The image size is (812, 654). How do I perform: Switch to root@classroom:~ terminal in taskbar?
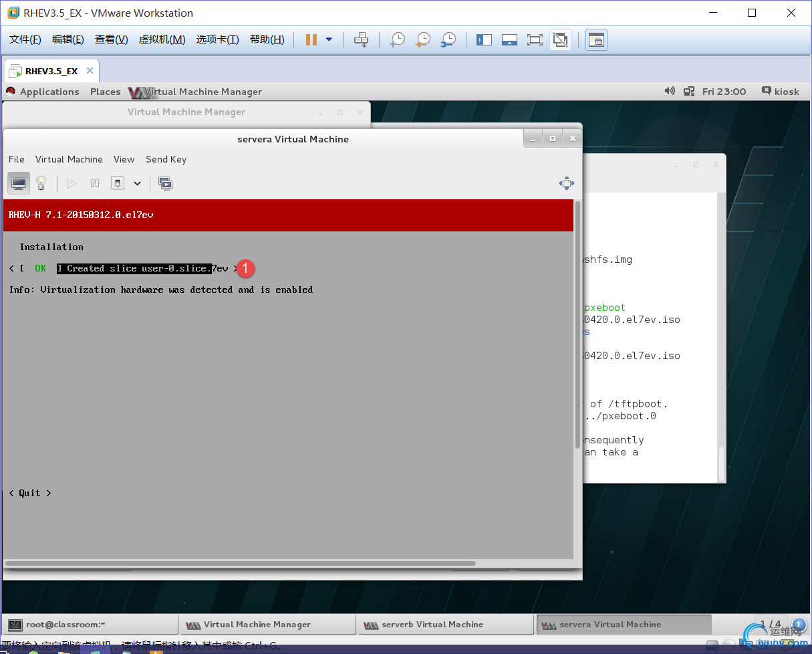click(x=91, y=625)
